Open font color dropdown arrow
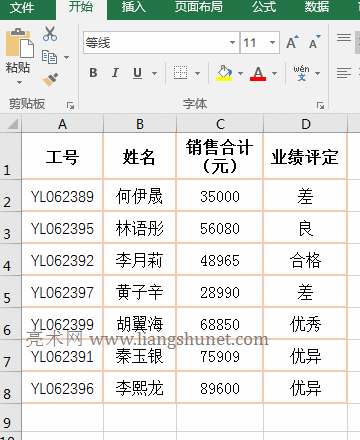This screenshot has height=440, width=360. point(274,73)
